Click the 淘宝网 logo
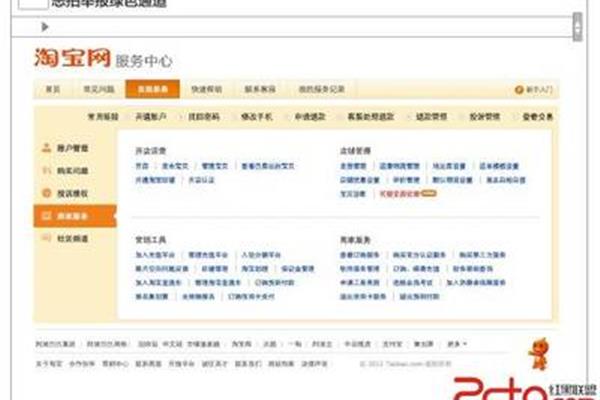This screenshot has height=400, width=600. tap(72, 58)
